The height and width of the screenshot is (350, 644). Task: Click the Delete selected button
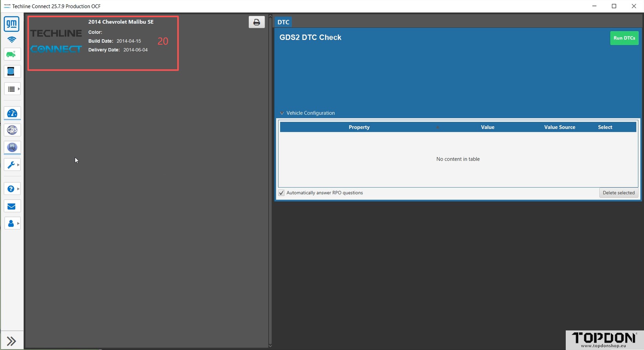[x=618, y=193]
